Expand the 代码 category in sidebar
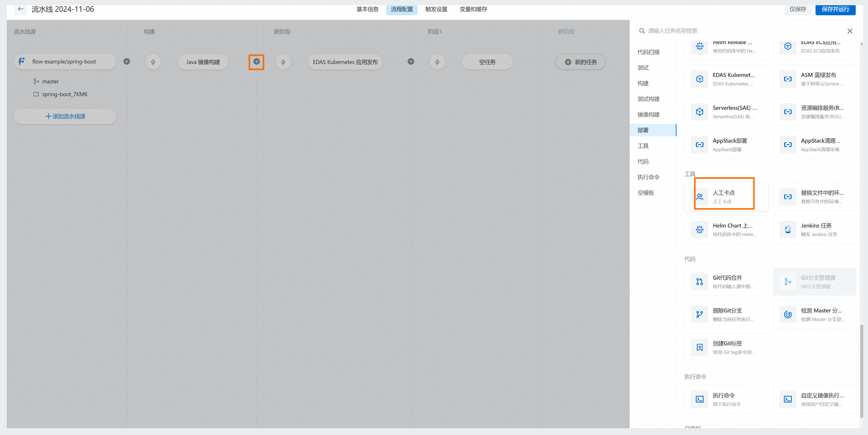This screenshot has height=435, width=868. click(x=644, y=161)
